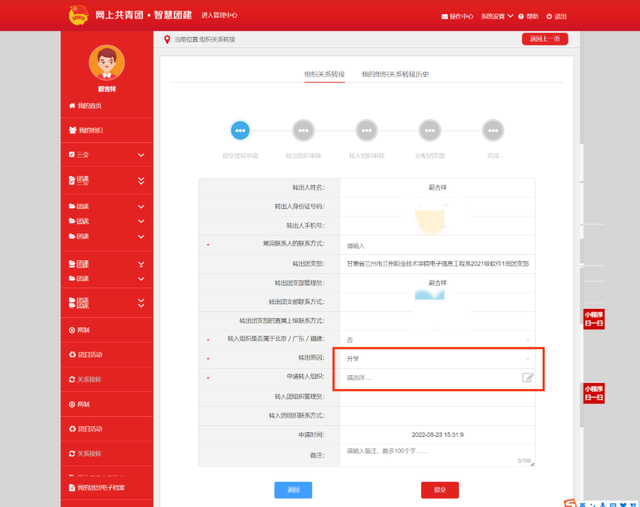Image resolution: width=640 pixels, height=507 pixels.
Task: Click the 转出团支部管理员 value 蔚吉祥
Action: [438, 283]
